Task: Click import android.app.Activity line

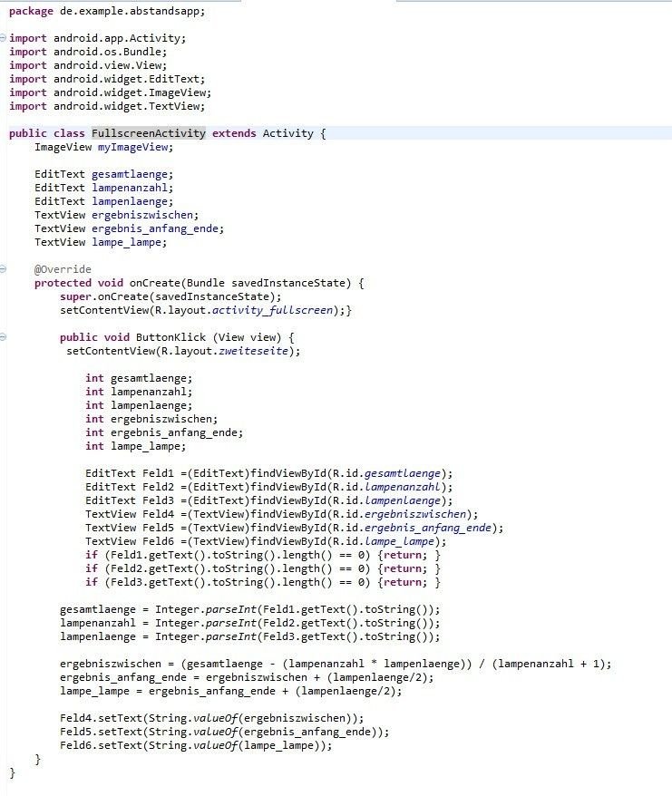Action: 98,38
